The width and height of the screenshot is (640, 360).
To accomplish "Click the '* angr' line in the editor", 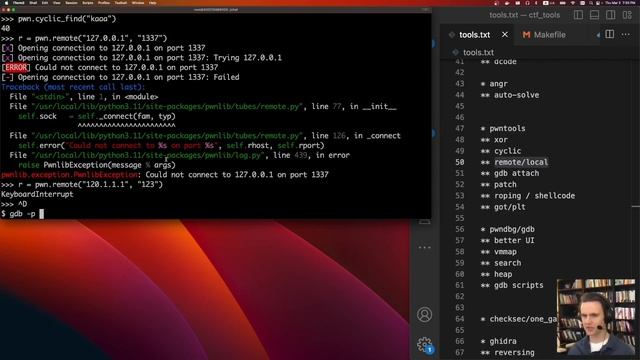I will 494,84.
